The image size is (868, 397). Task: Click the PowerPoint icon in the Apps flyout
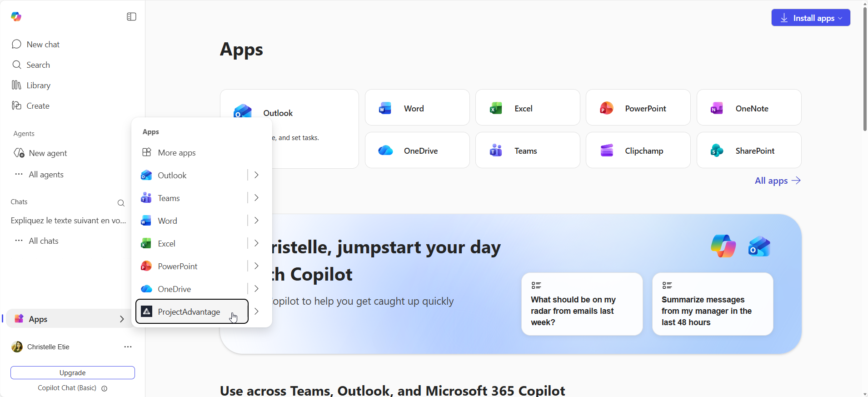click(x=146, y=266)
